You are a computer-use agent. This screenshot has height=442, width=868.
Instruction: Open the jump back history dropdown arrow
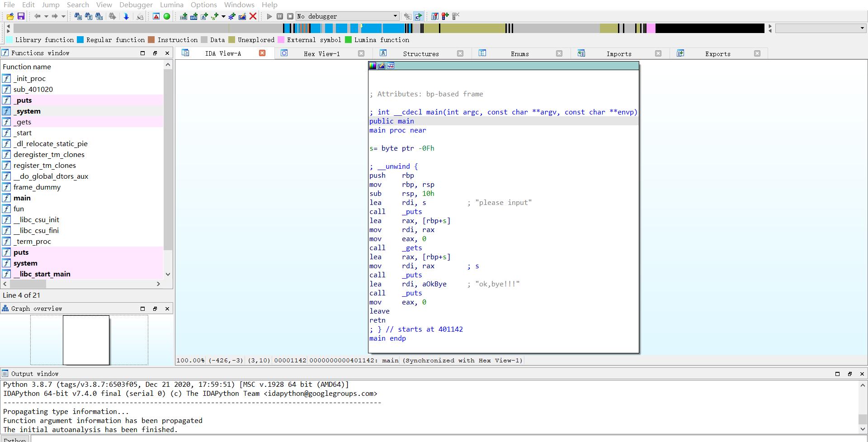pyautogui.click(x=46, y=16)
